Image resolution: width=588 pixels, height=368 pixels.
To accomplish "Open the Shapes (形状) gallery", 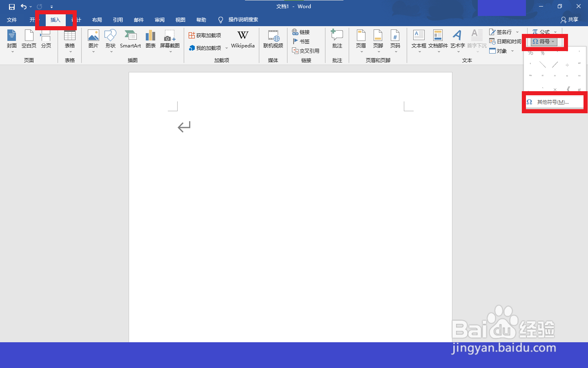I will [x=111, y=41].
